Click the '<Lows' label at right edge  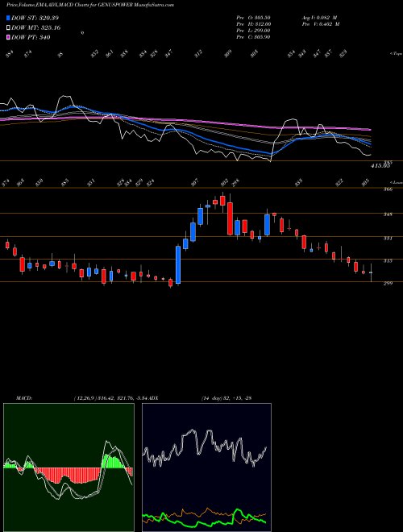(x=396, y=182)
